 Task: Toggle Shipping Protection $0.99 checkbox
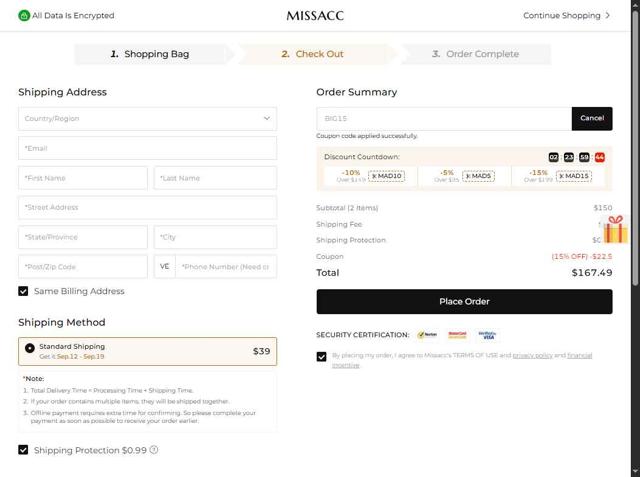pos(23,450)
